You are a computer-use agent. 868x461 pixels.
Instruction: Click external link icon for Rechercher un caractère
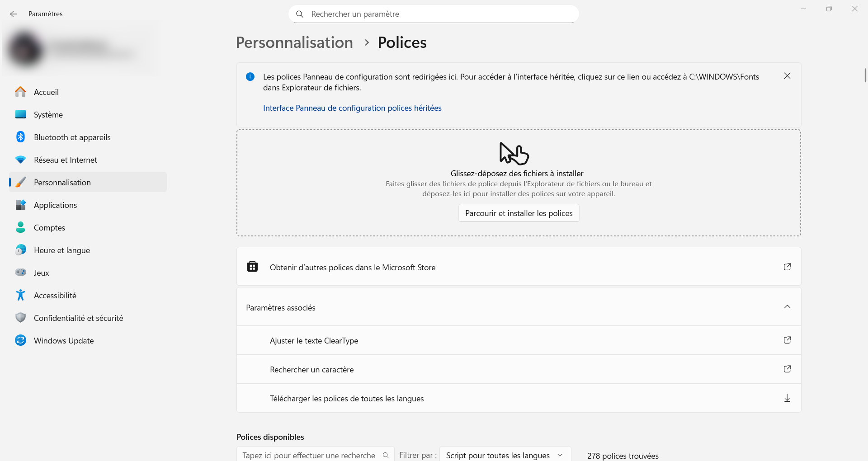click(x=787, y=369)
